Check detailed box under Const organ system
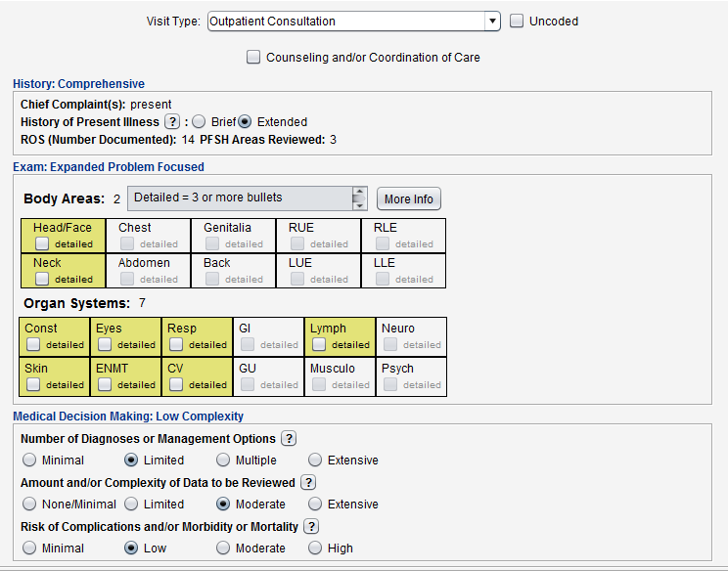The height and width of the screenshot is (571, 728). 33,344
